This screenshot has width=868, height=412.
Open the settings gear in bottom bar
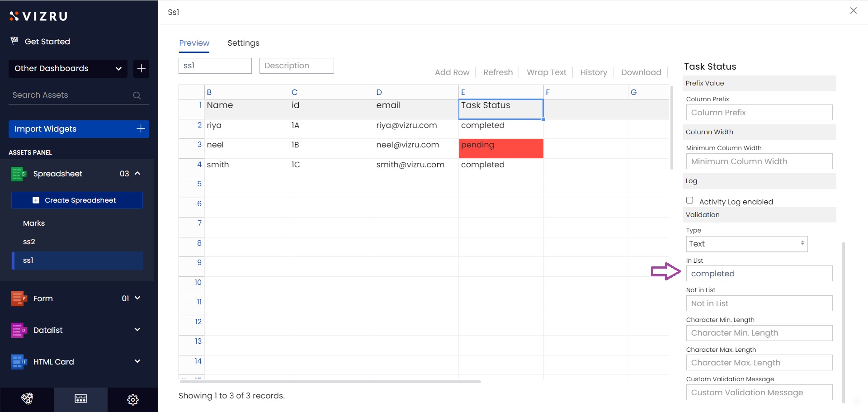click(132, 399)
